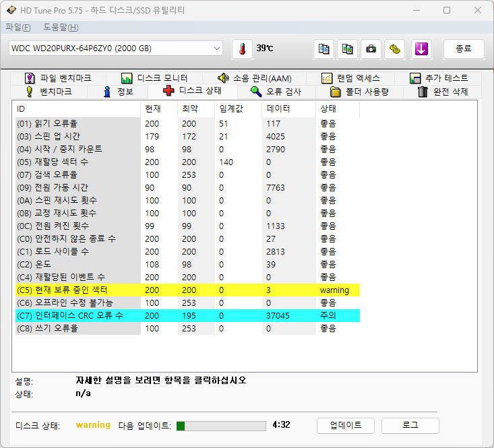Click the 주의 status in the C7 row
This screenshot has height=448, width=494.
click(328, 315)
